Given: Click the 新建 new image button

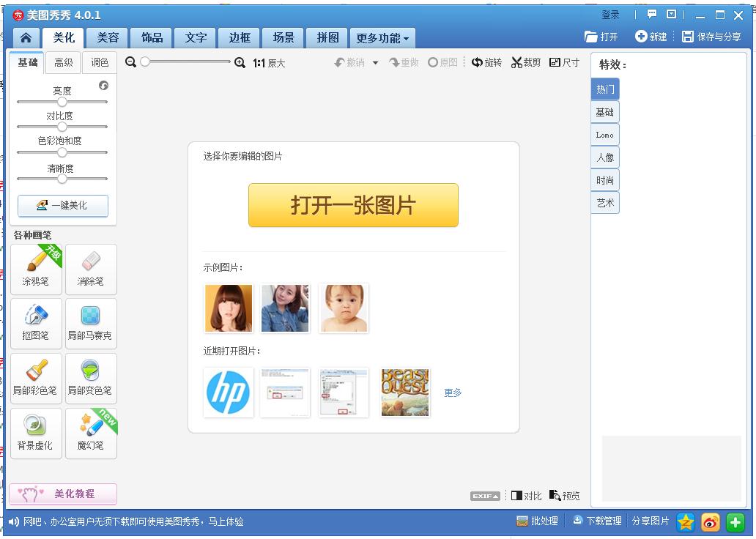Looking at the screenshot, I should click(651, 37).
